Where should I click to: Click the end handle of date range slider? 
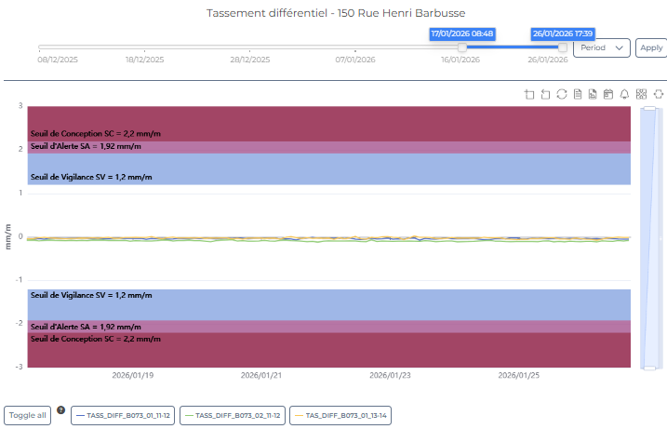[563, 47]
